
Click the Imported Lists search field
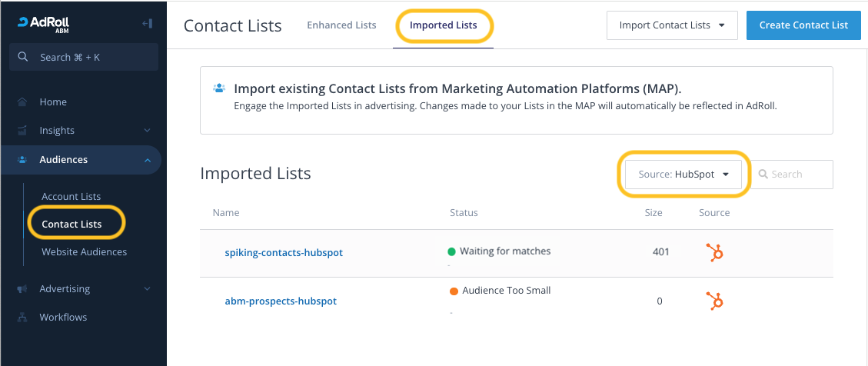tap(798, 175)
